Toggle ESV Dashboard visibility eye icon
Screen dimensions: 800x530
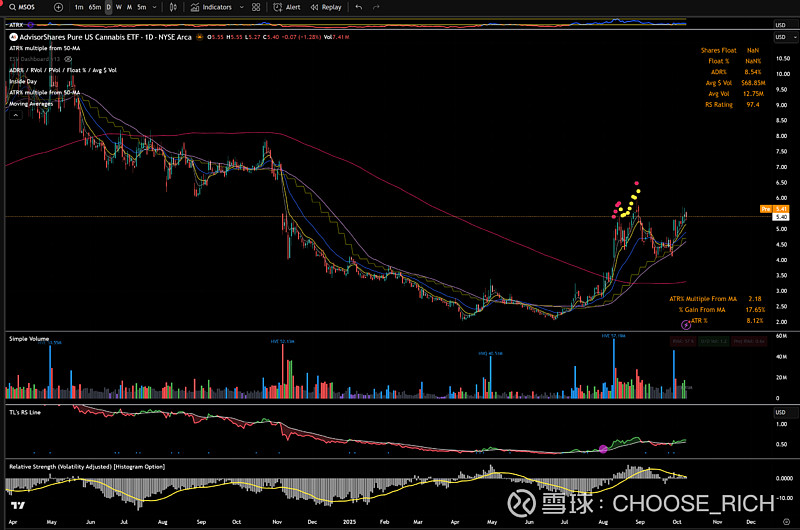pyautogui.click(x=68, y=59)
